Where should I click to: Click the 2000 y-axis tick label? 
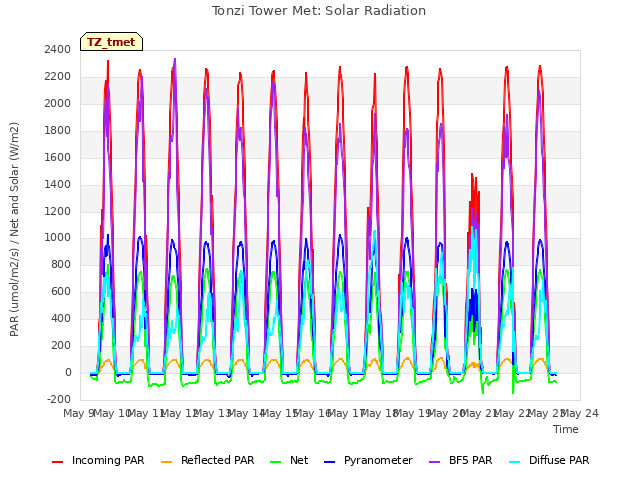coord(58,103)
